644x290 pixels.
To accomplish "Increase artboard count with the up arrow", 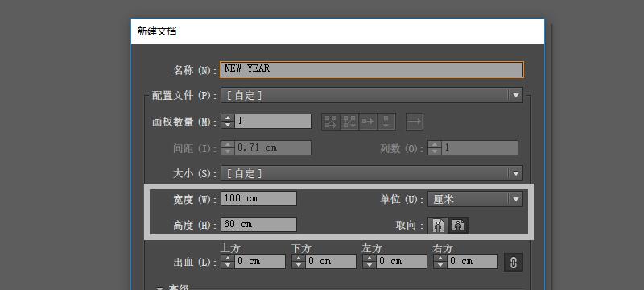I will coord(228,118).
